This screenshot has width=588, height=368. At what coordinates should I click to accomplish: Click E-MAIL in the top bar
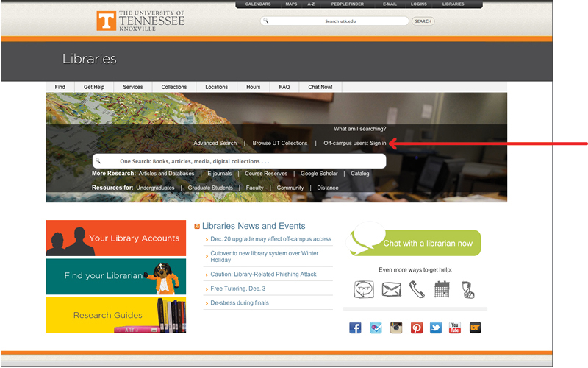pyautogui.click(x=390, y=4)
